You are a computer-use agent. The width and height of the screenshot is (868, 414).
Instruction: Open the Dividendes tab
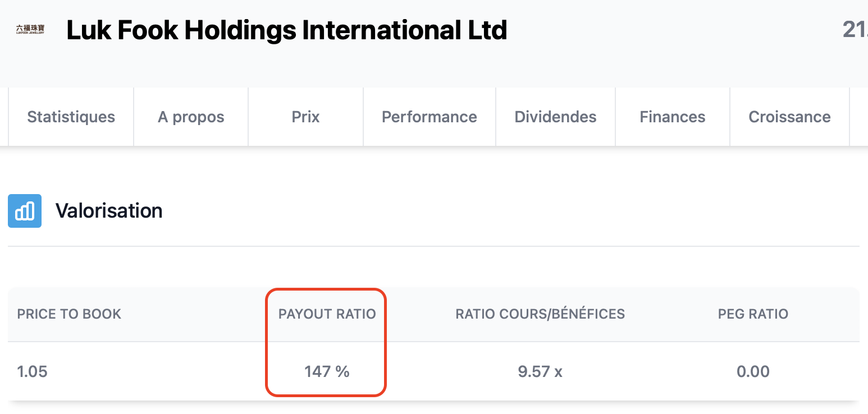click(x=556, y=117)
